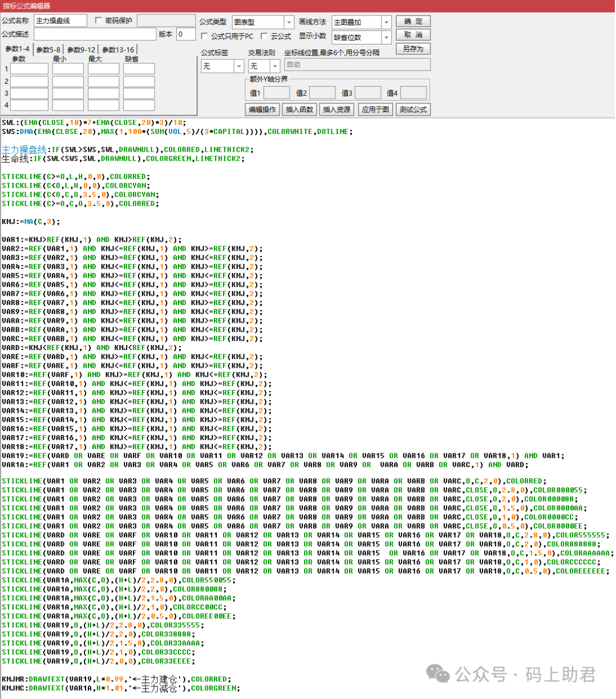616x699 pixels.
Task: Click the 值4 input field
Action: (x=414, y=93)
